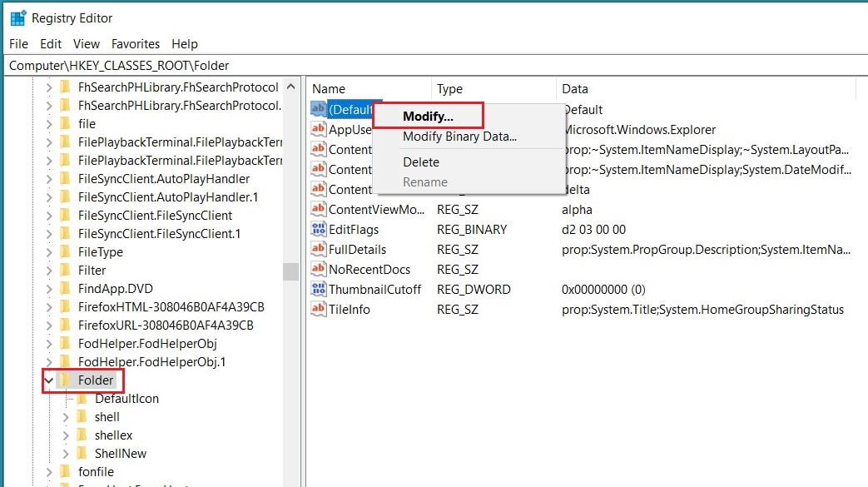Expand the FindApp.DVD key

pyautogui.click(x=49, y=289)
